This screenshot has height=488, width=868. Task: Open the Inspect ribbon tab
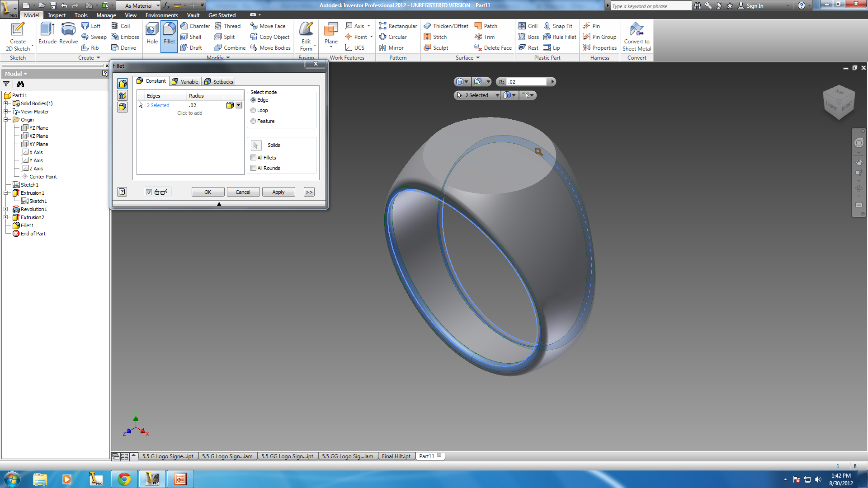(x=57, y=15)
